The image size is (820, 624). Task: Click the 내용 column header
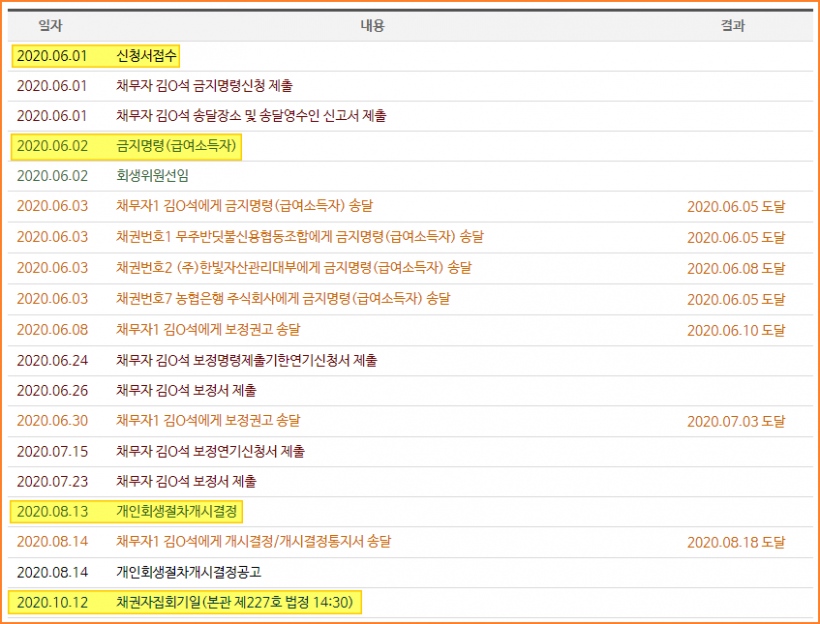pos(372,26)
